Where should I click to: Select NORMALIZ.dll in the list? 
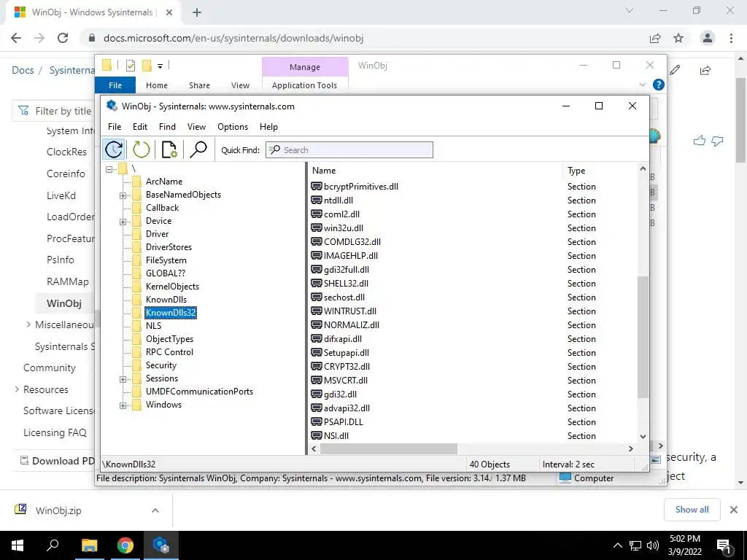[x=352, y=324]
